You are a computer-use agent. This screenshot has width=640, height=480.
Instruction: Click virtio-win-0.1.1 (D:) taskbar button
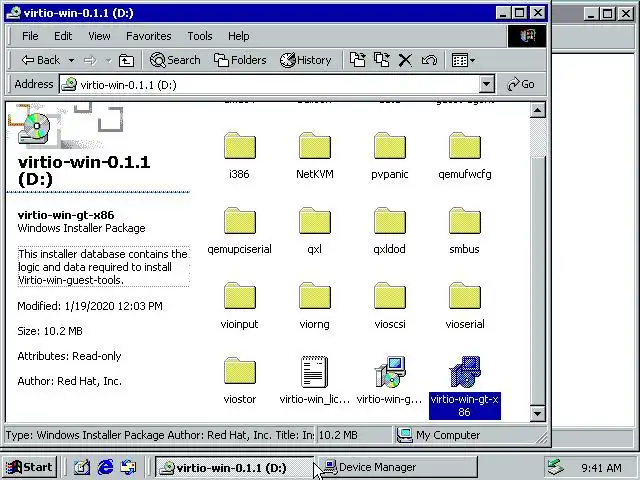(x=234, y=467)
